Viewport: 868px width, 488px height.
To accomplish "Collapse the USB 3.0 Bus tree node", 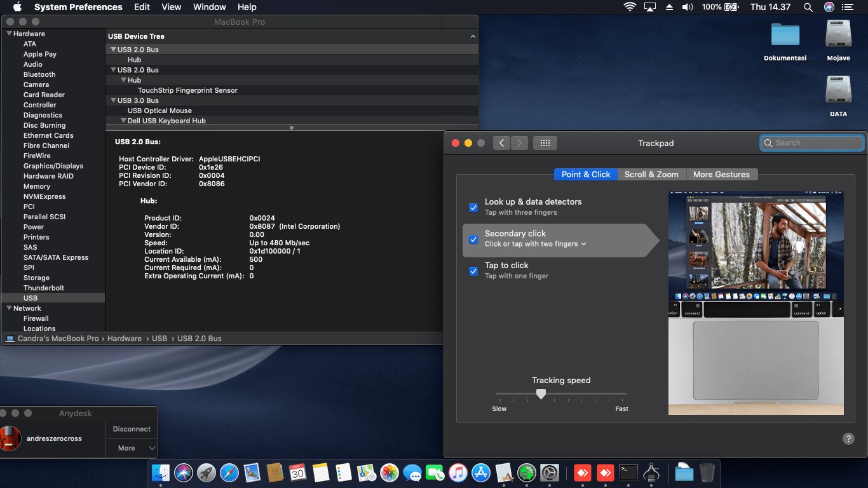I will click(x=113, y=100).
